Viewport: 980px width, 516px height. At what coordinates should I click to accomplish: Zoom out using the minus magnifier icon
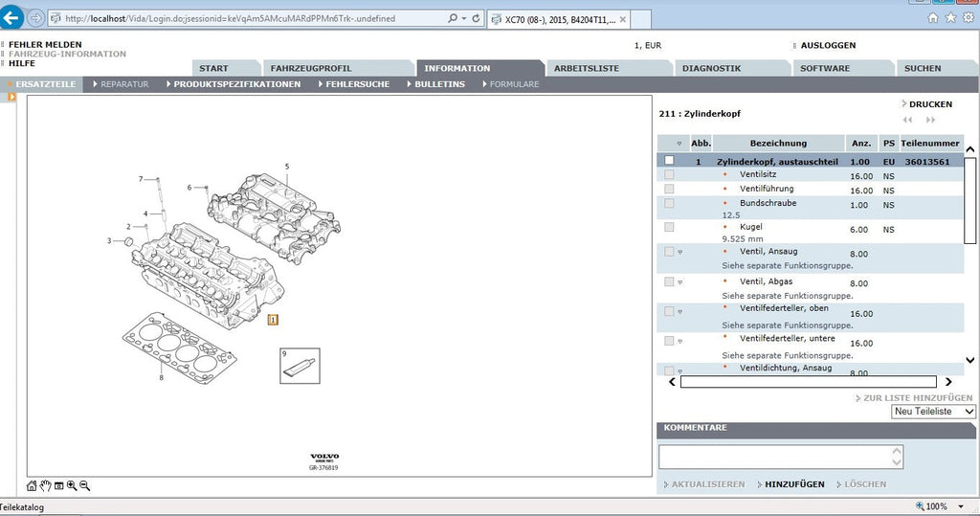click(85, 486)
